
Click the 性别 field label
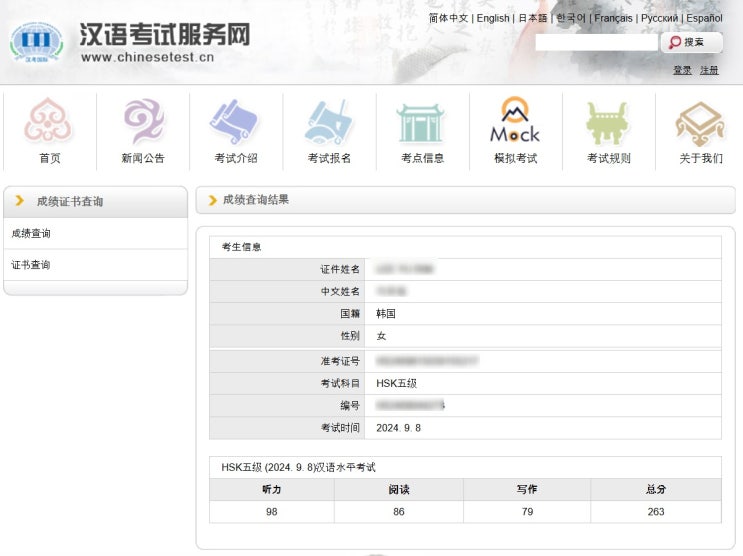(350, 336)
